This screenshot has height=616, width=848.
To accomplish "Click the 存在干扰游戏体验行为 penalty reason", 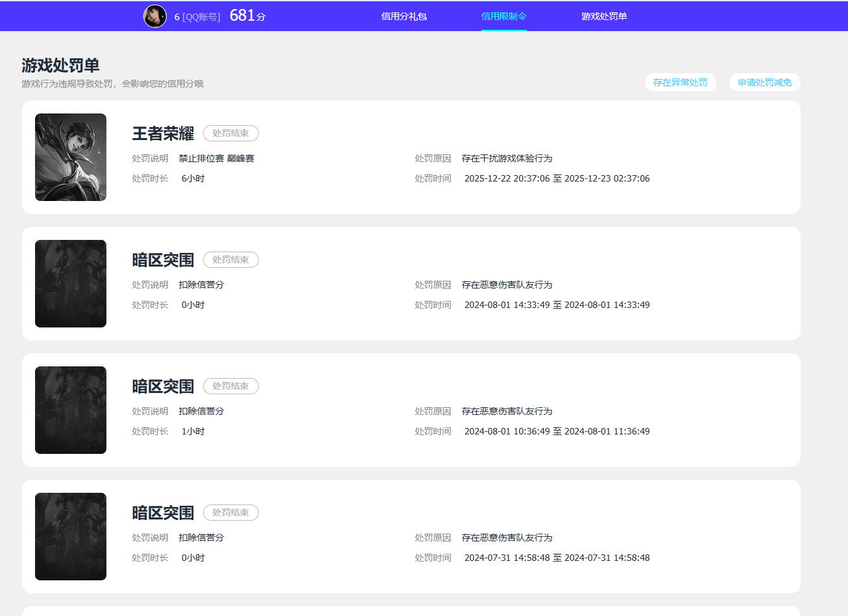I will (507, 158).
